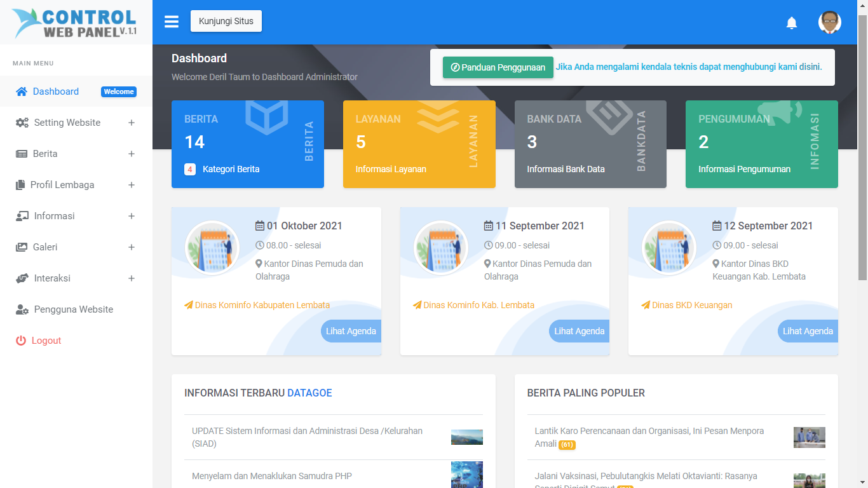Open the notification bell icon

click(792, 22)
